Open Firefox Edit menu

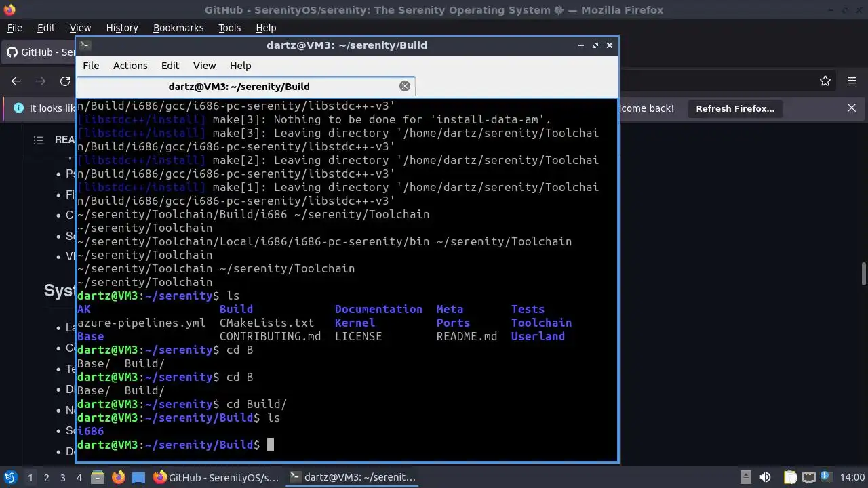(x=46, y=28)
